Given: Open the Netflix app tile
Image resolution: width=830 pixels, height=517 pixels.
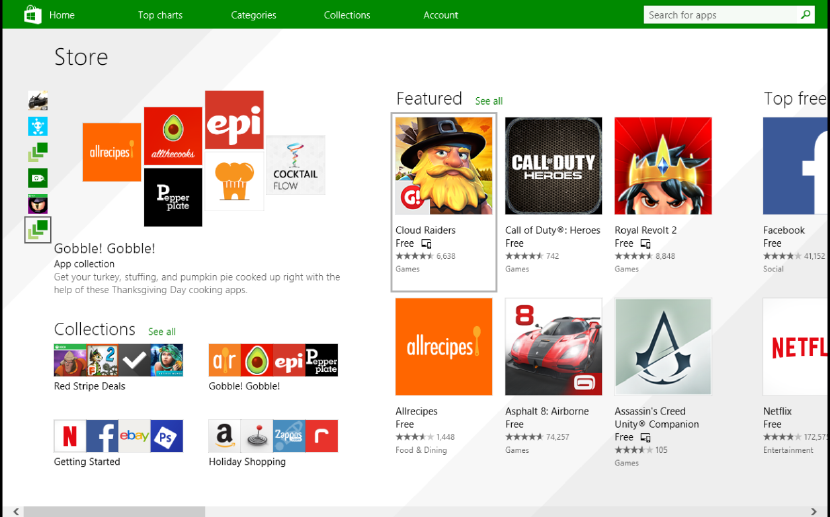Looking at the screenshot, I should click(x=795, y=347).
